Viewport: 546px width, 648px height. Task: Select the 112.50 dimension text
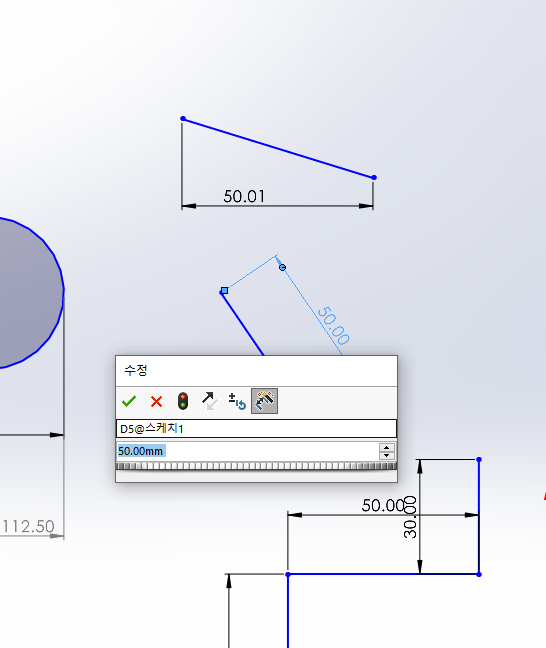coord(29,526)
